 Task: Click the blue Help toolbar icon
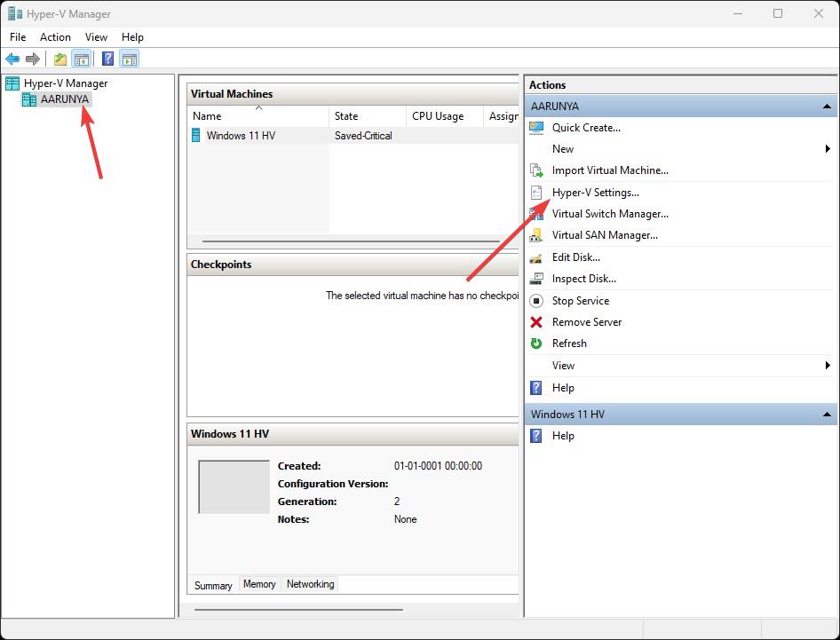pos(107,59)
